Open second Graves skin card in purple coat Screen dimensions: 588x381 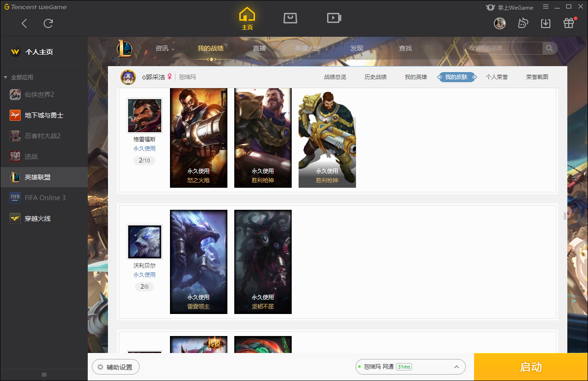point(263,138)
